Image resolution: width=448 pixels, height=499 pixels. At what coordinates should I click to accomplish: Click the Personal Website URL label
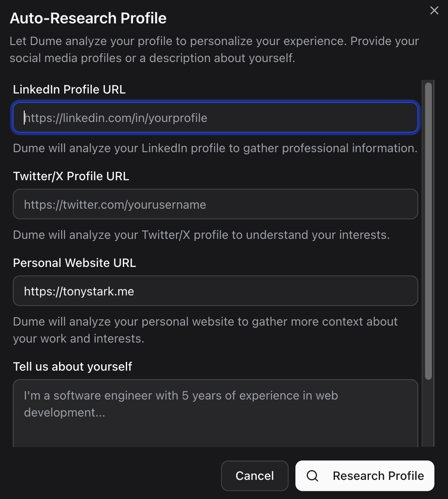[x=74, y=263]
